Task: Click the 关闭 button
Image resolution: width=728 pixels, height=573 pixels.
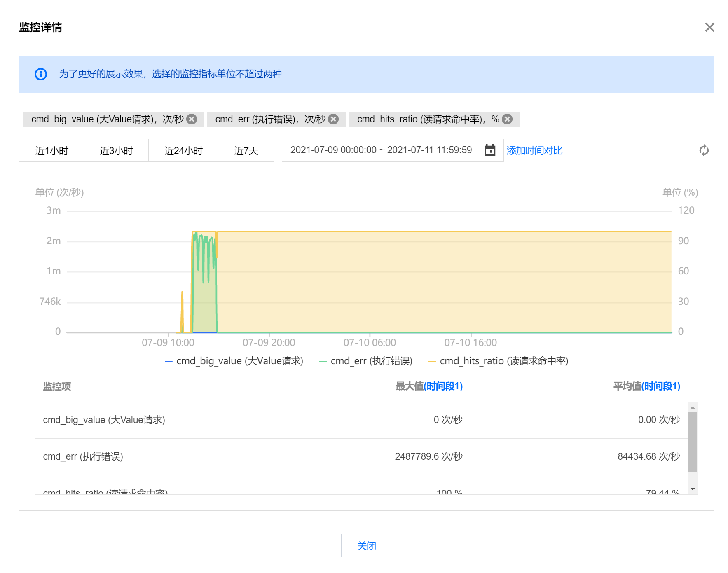Action: click(366, 545)
